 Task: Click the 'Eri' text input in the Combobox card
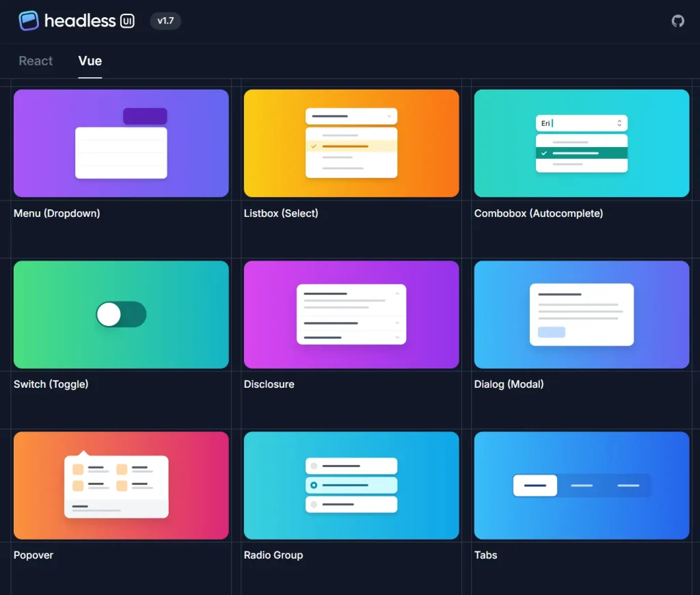(546, 123)
